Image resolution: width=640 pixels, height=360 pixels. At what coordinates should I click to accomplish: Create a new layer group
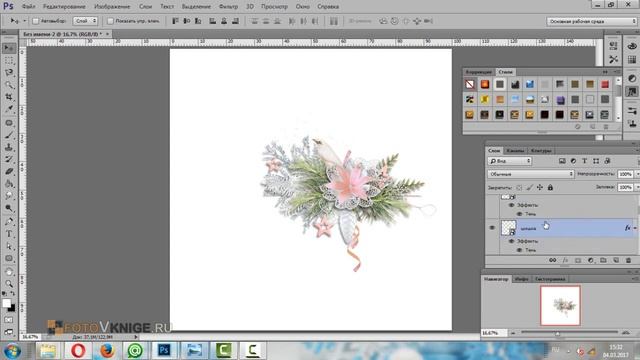pos(603,260)
